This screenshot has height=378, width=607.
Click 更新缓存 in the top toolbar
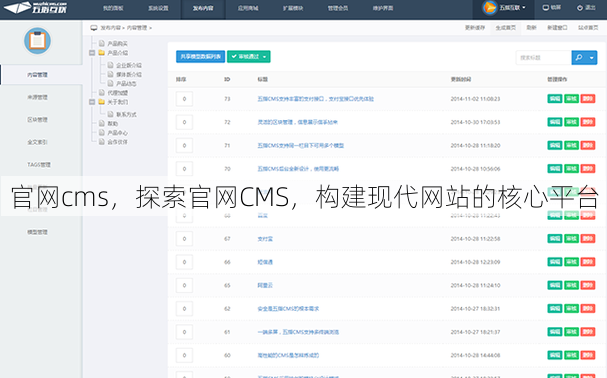click(475, 27)
